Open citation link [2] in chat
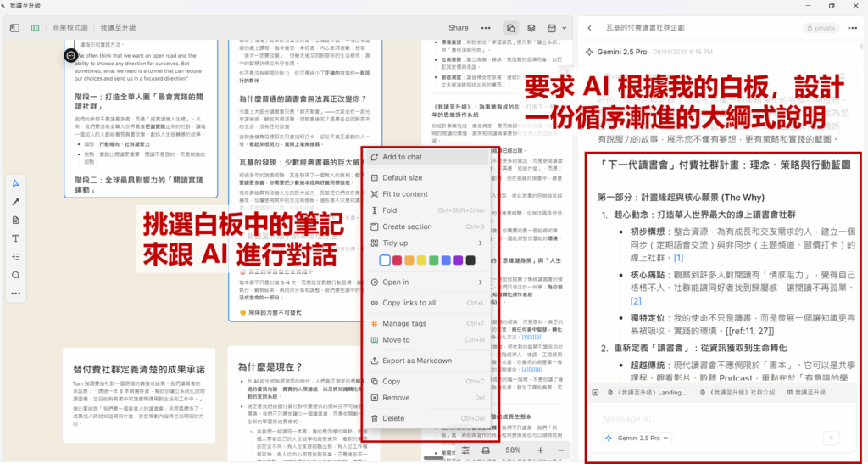This screenshot has height=464, width=868. (636, 301)
